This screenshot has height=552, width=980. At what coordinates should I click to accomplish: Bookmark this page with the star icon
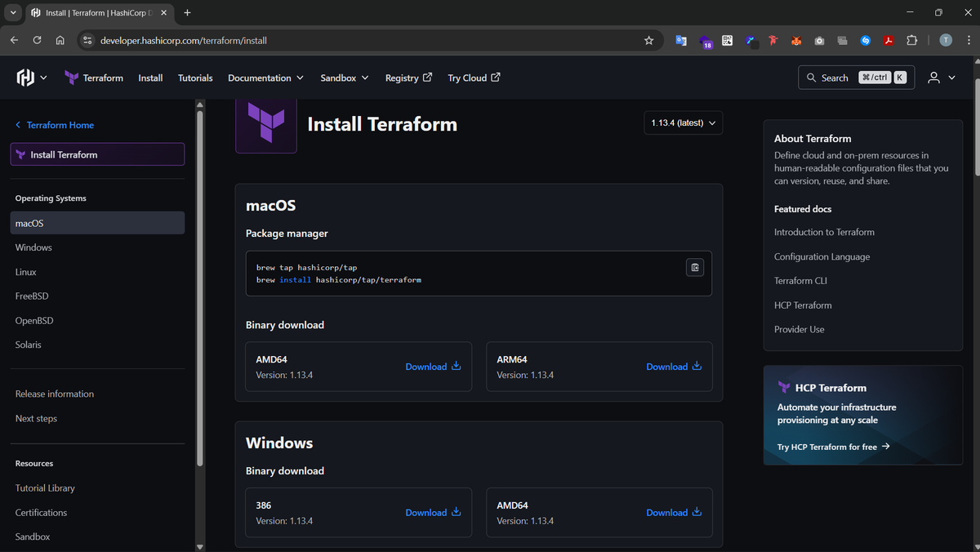[x=649, y=40]
